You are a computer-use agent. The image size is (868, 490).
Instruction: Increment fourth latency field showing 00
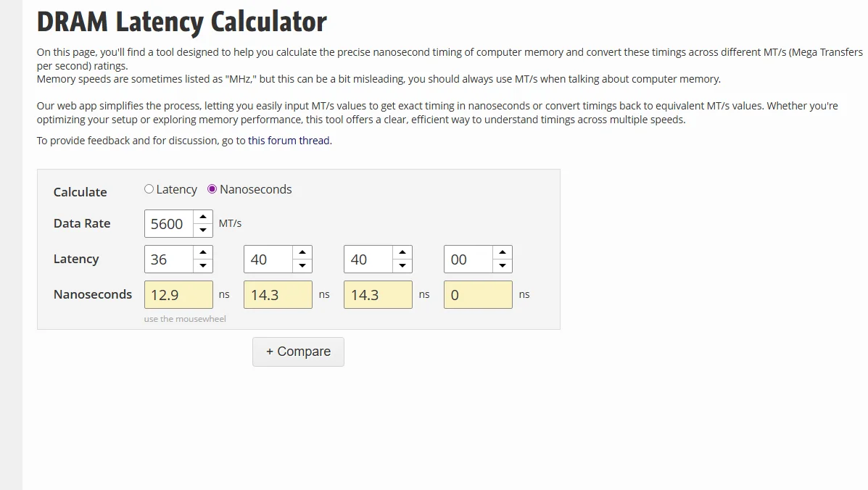coord(503,252)
